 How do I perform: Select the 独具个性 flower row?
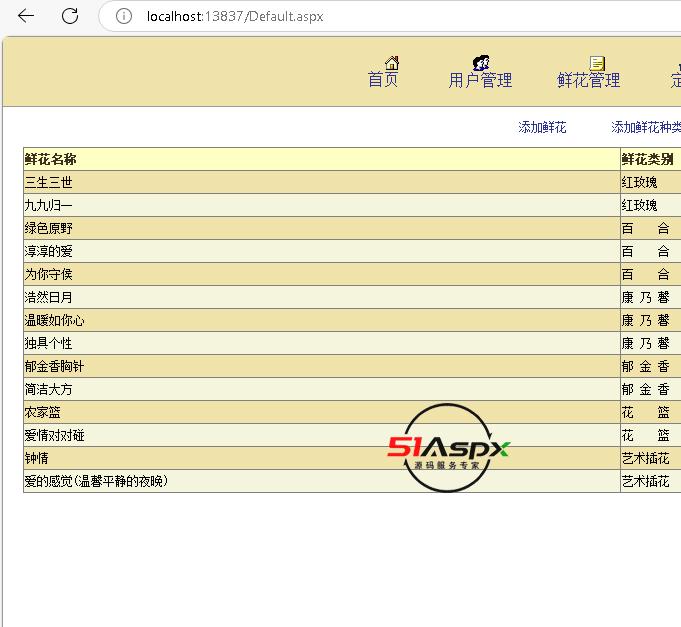tap(352, 343)
